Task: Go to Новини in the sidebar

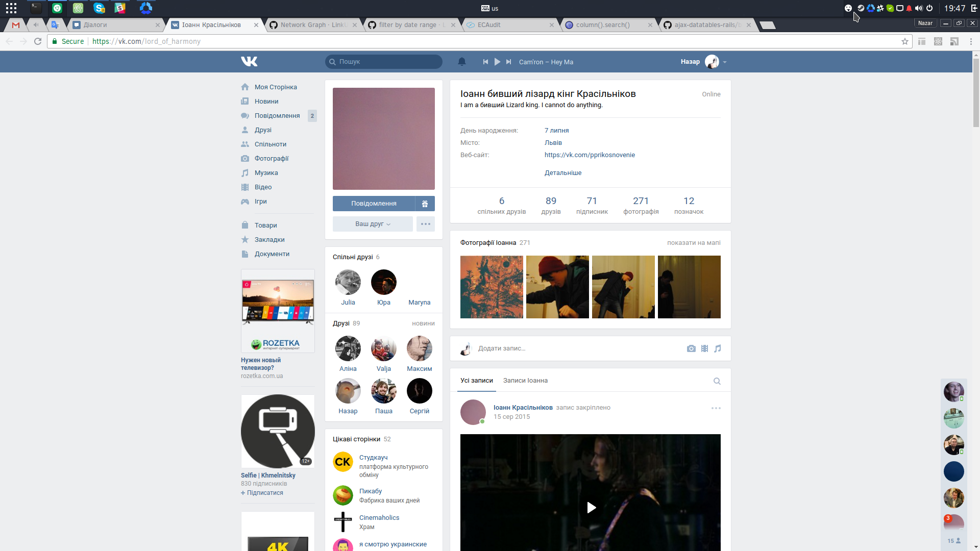Action: click(266, 102)
